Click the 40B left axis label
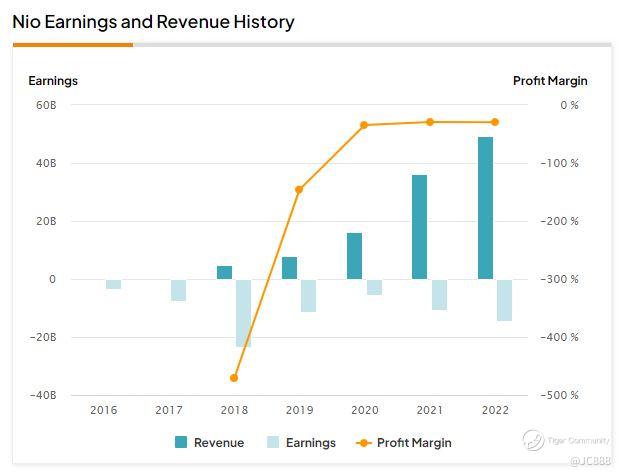This screenshot has width=622, height=475. tap(46, 163)
